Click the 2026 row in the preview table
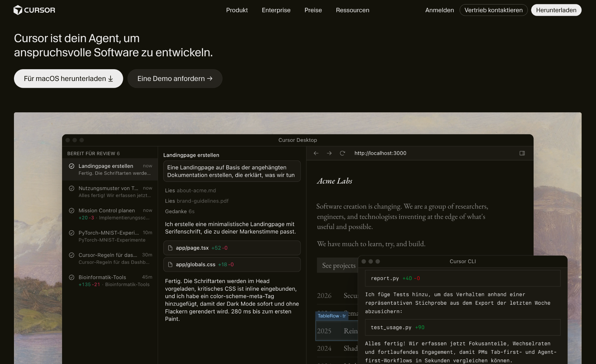Viewport: 596px width, 364px height. point(337,296)
